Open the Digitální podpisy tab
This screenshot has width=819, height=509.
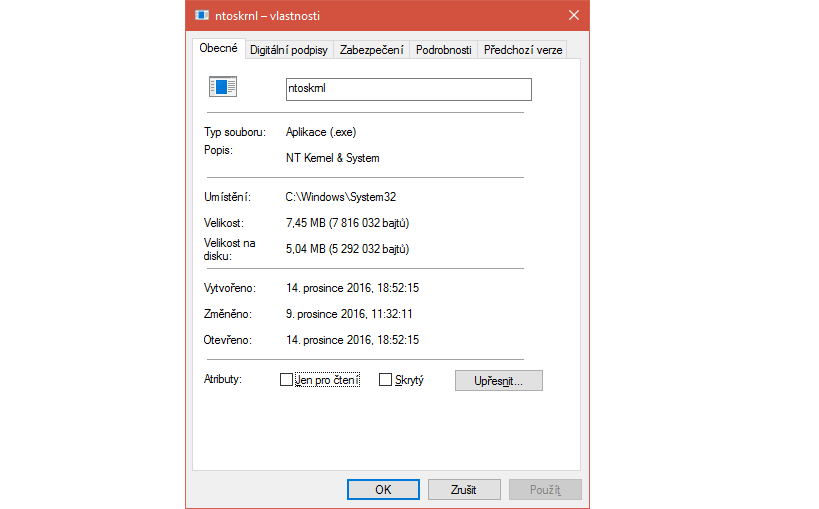(288, 50)
